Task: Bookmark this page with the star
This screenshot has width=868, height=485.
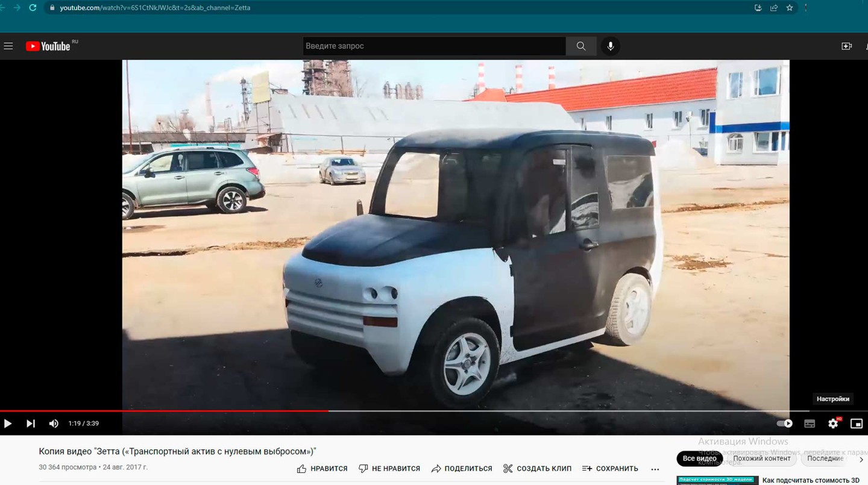Action: click(790, 8)
